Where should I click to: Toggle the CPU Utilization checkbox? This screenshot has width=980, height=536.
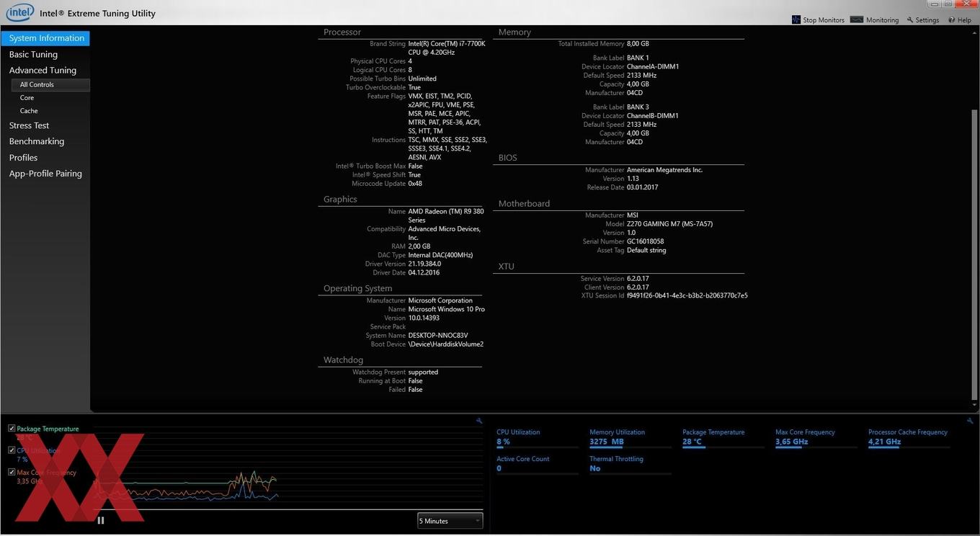tap(12, 450)
